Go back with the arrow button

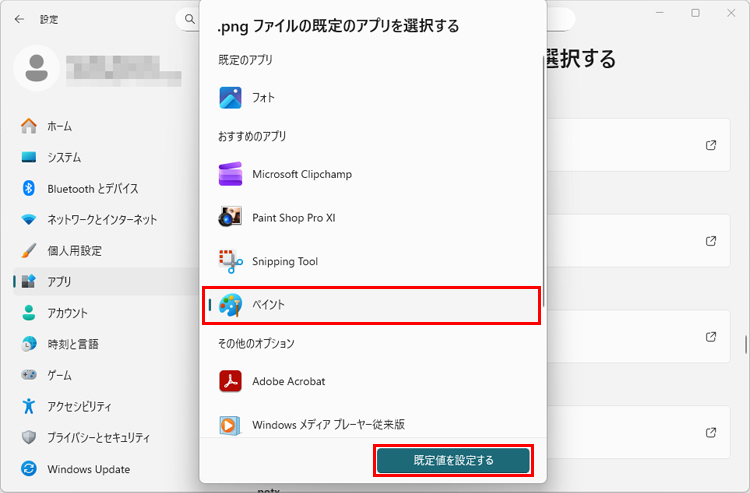click(x=20, y=19)
